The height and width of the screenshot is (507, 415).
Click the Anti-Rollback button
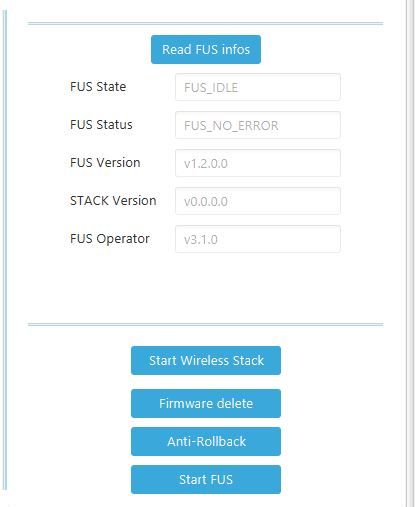click(206, 441)
